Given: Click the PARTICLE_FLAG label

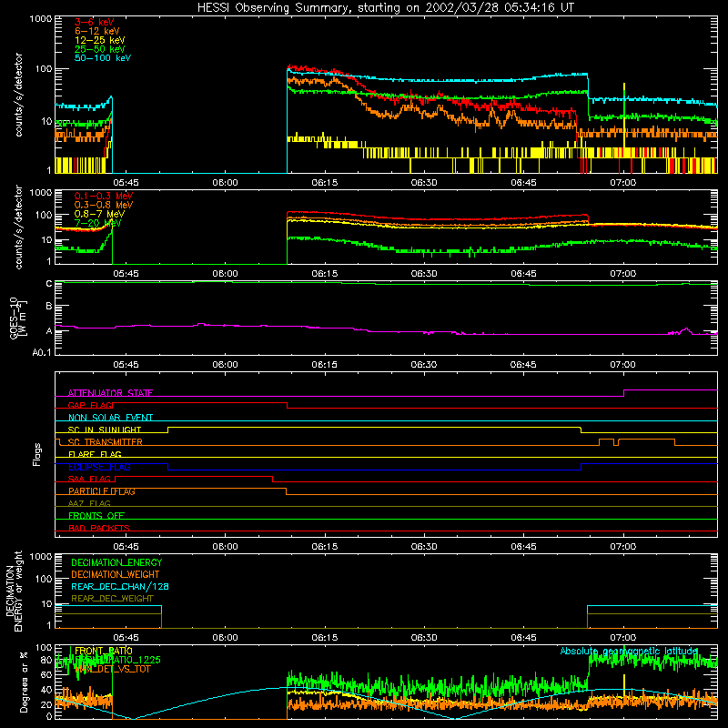Looking at the screenshot, I should pos(101,491).
